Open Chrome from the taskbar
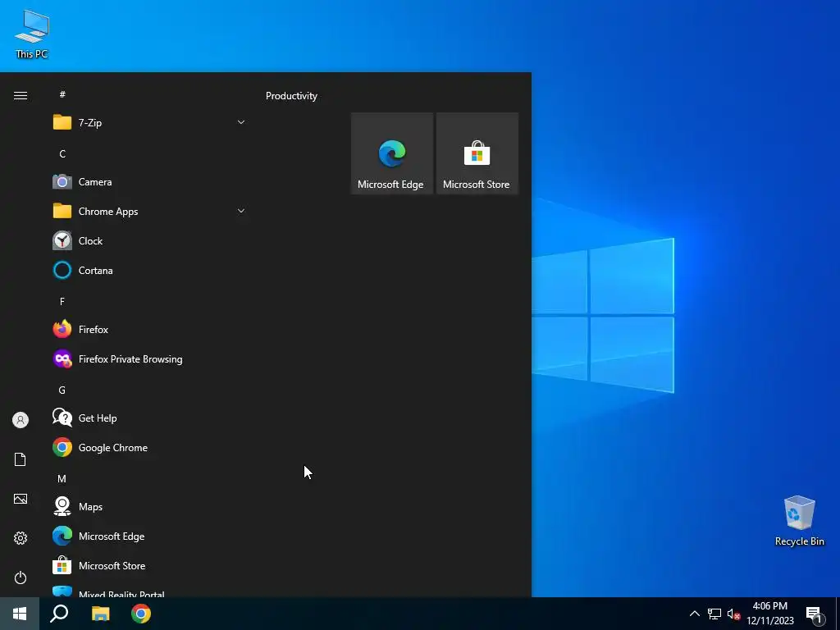This screenshot has height=630, width=840. click(x=141, y=614)
